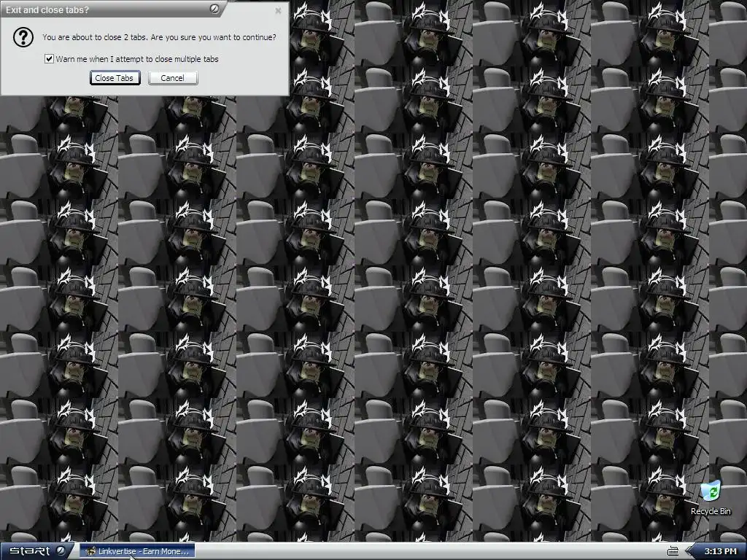
Task: Click the on-screen keyboard tray icon
Action: point(673,551)
